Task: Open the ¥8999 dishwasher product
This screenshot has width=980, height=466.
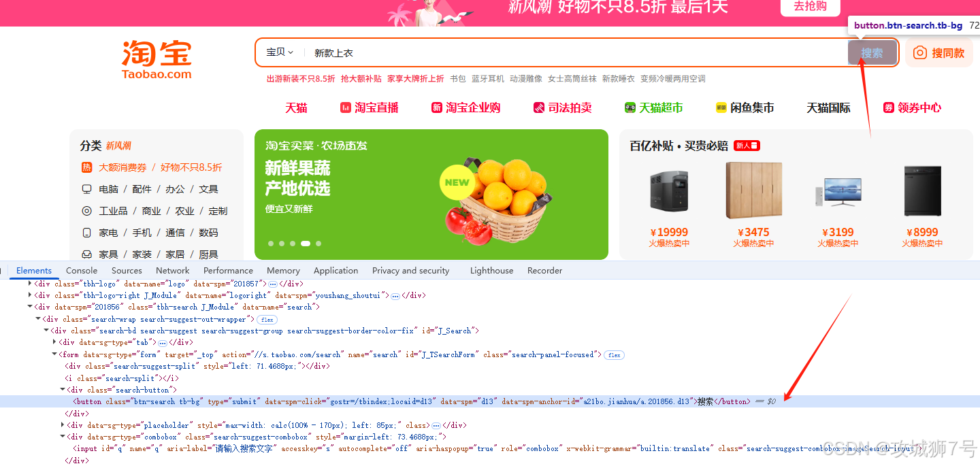Action: pyautogui.click(x=922, y=205)
